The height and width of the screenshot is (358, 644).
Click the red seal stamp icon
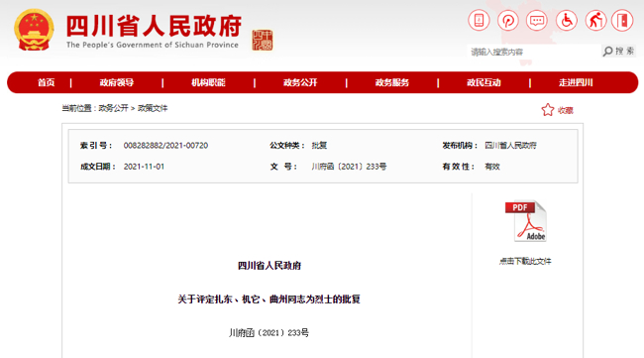tap(262, 41)
